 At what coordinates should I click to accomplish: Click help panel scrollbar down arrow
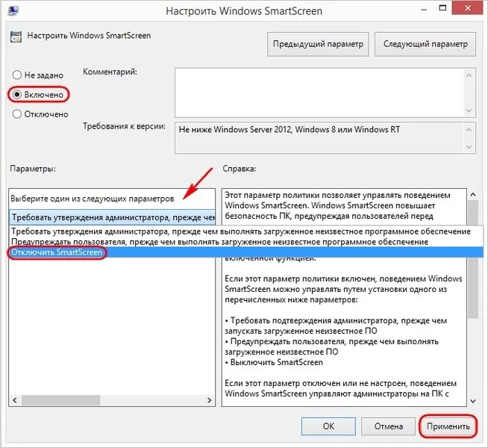click(x=473, y=401)
